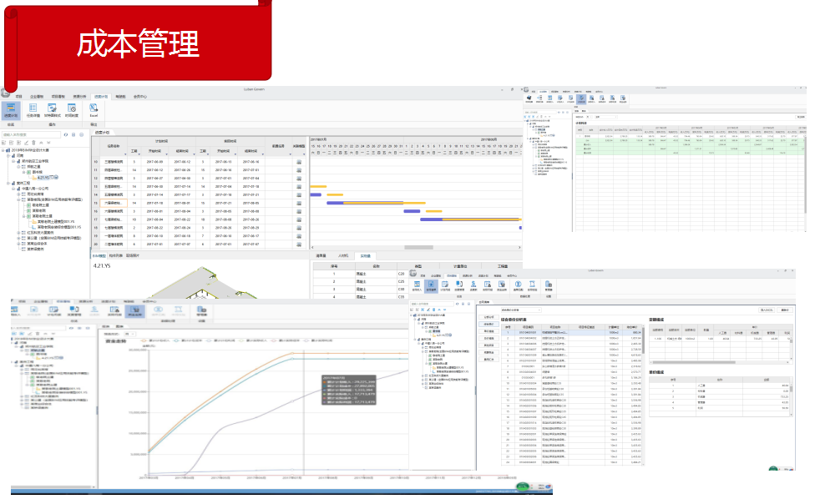Click bottom scrollbar of chart window tree panel
The height and width of the screenshot is (504, 815).
52,488
